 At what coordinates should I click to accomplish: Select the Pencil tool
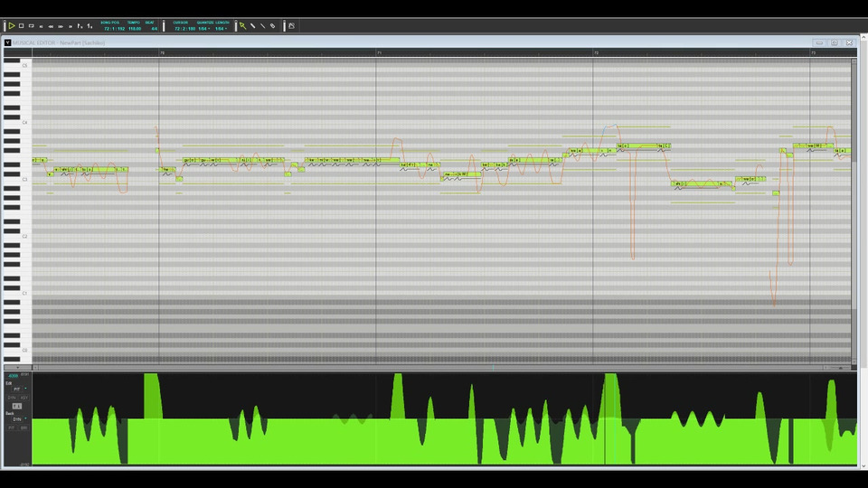click(x=252, y=26)
